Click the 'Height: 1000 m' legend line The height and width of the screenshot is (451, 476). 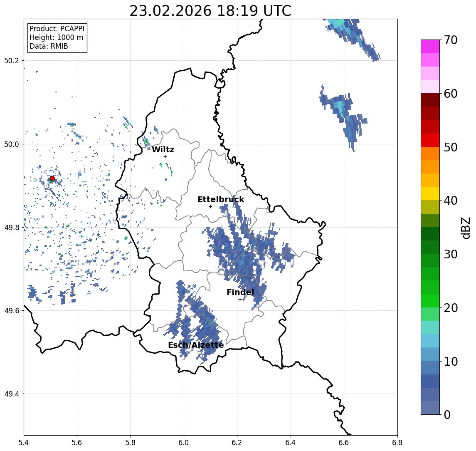[x=56, y=37]
